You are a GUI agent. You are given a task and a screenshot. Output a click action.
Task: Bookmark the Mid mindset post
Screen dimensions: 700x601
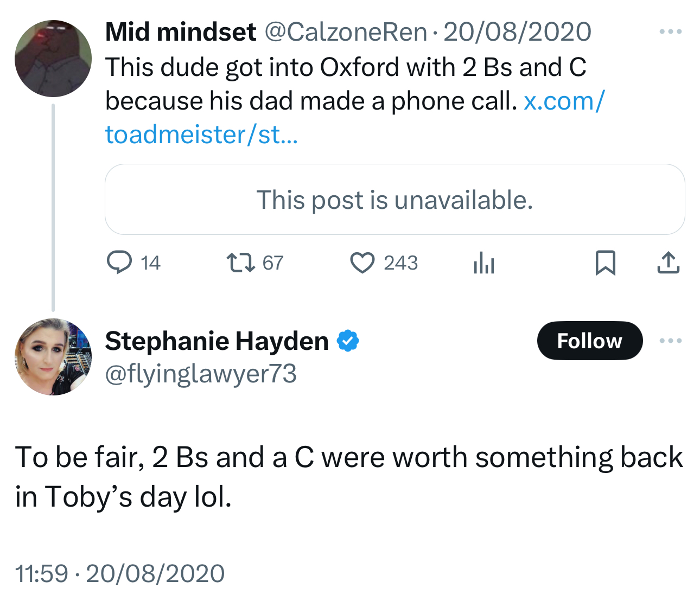pos(605,263)
